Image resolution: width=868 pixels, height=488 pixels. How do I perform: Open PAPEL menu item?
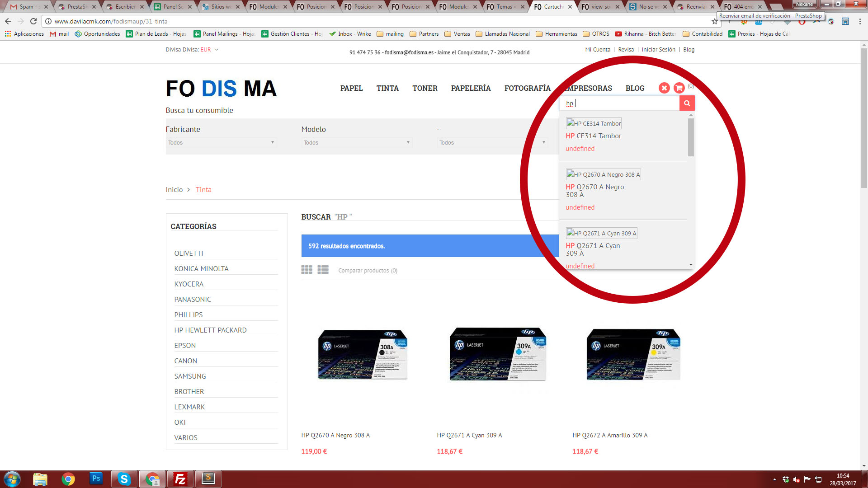351,88
